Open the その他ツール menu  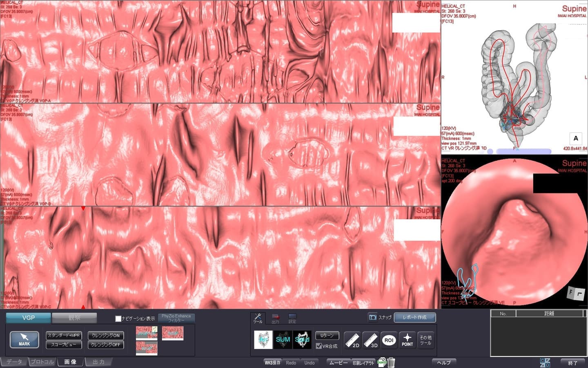425,340
